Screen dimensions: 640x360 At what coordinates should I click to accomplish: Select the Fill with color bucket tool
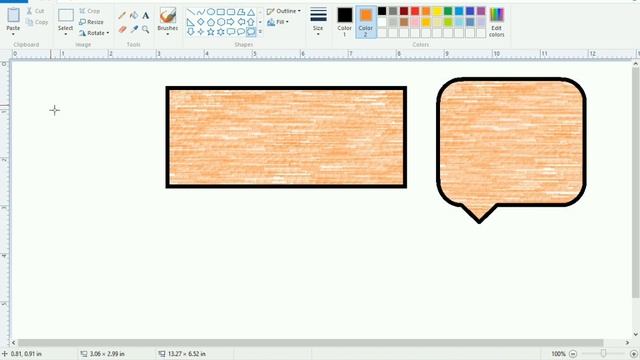(134, 16)
